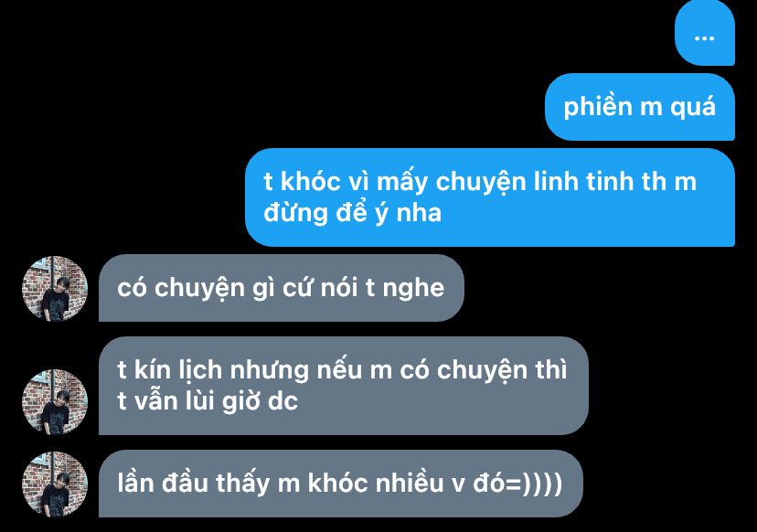Viewport: 757px width, 532px height.
Task: Click the word 'đừng' in the blue message
Action: pyautogui.click(x=296, y=213)
